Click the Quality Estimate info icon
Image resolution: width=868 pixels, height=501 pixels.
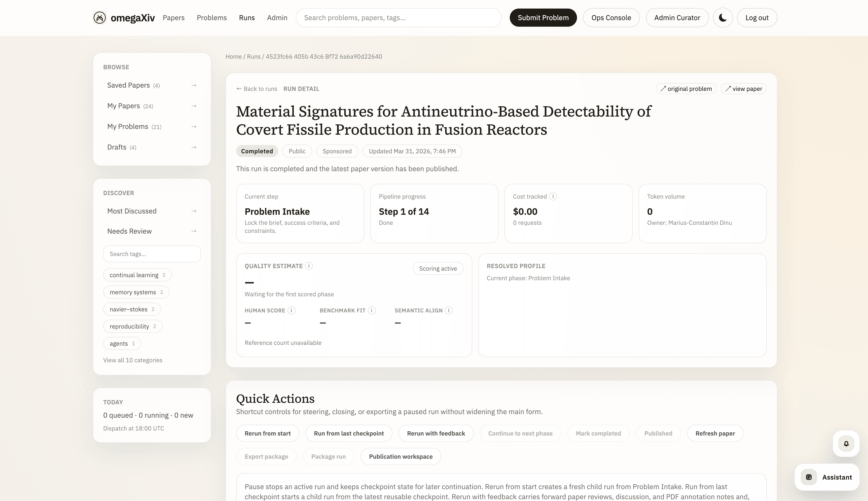309,266
